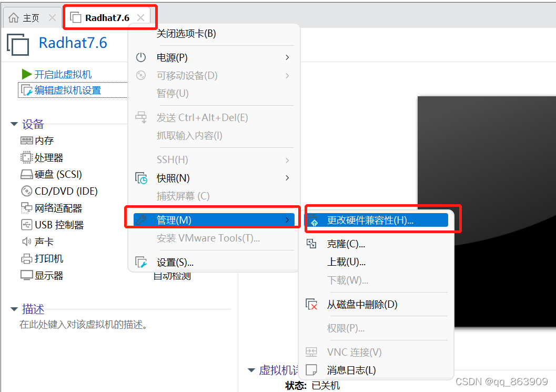Viewport: 556px width, 392px height.
Task: Click 声卡 device label
Action: 44,242
